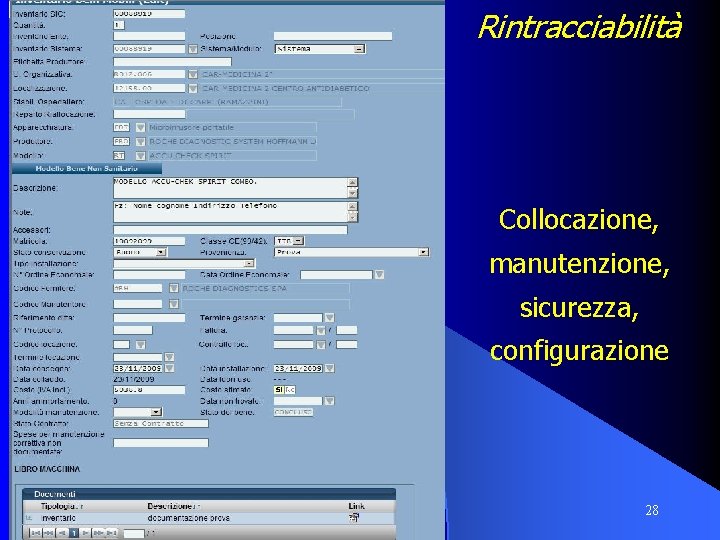Open lookup arrow for Codice locazione
720x540 pixels.
(141, 344)
